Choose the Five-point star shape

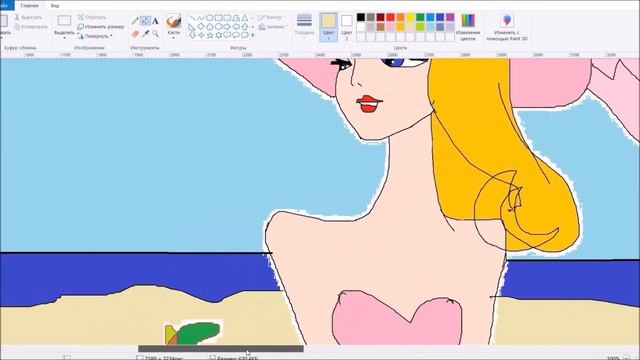pyautogui.click(x=210, y=35)
